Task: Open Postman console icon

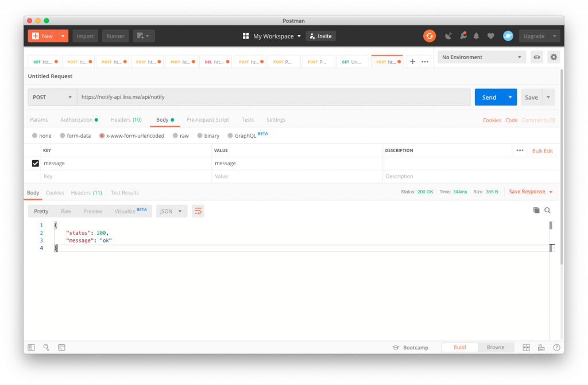Action: coord(61,348)
